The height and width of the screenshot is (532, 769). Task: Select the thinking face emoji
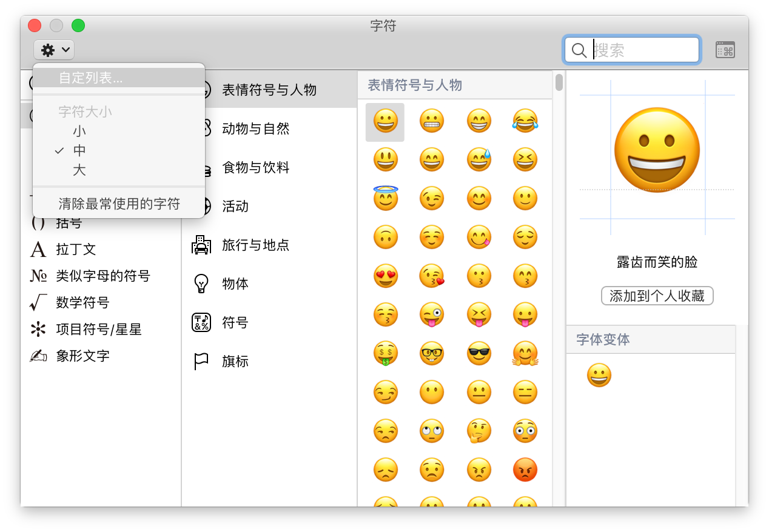479,431
